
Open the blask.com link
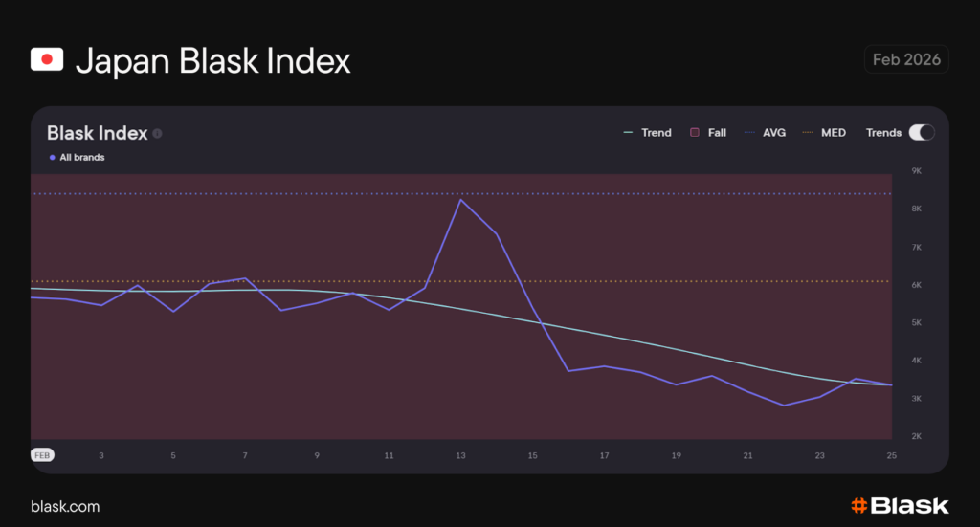click(x=65, y=506)
